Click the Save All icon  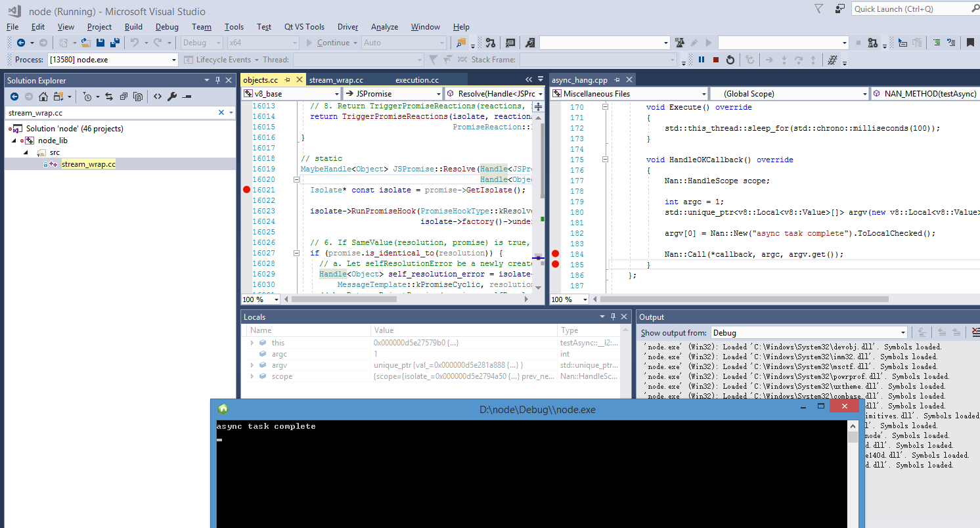pyautogui.click(x=116, y=41)
